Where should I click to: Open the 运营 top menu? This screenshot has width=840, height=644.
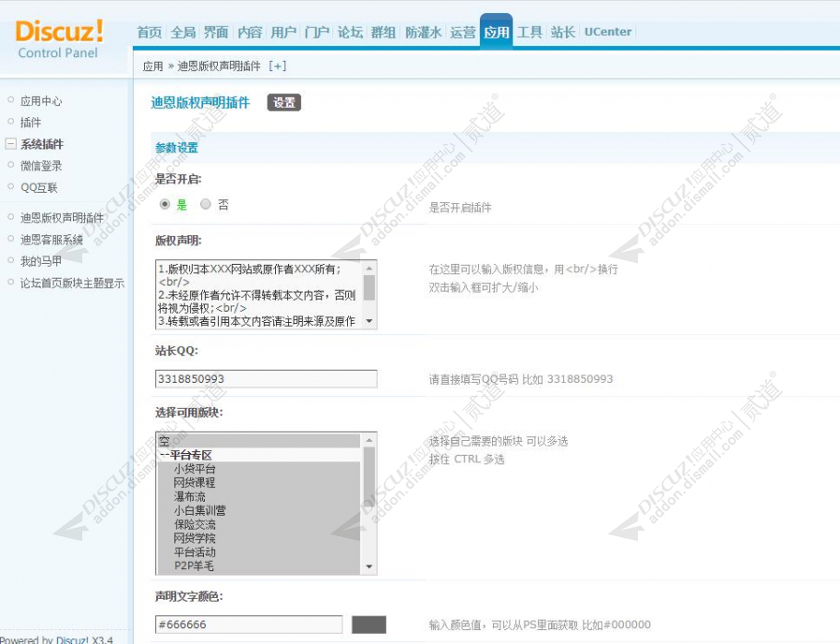pyautogui.click(x=462, y=32)
